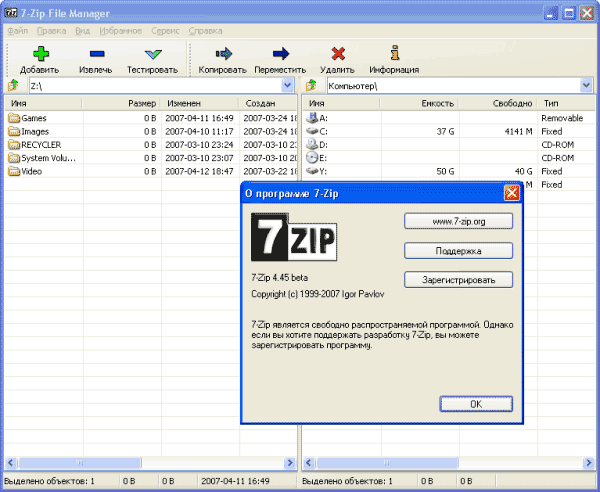Viewport: 600px width, 492px height.
Task: Open the Избранное menu
Action: [x=121, y=31]
